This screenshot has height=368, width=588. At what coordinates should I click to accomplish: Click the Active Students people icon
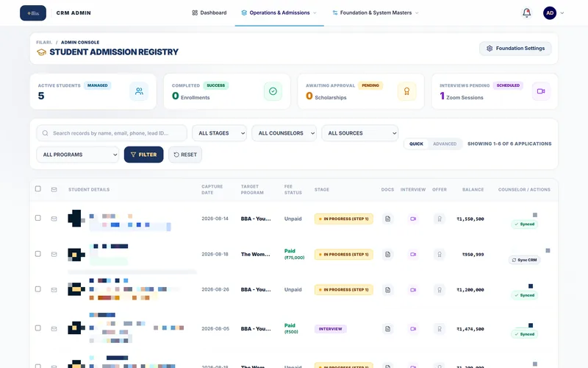click(x=139, y=91)
